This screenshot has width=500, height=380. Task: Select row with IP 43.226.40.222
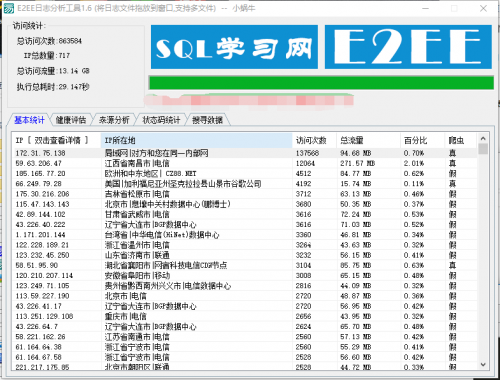point(245,225)
